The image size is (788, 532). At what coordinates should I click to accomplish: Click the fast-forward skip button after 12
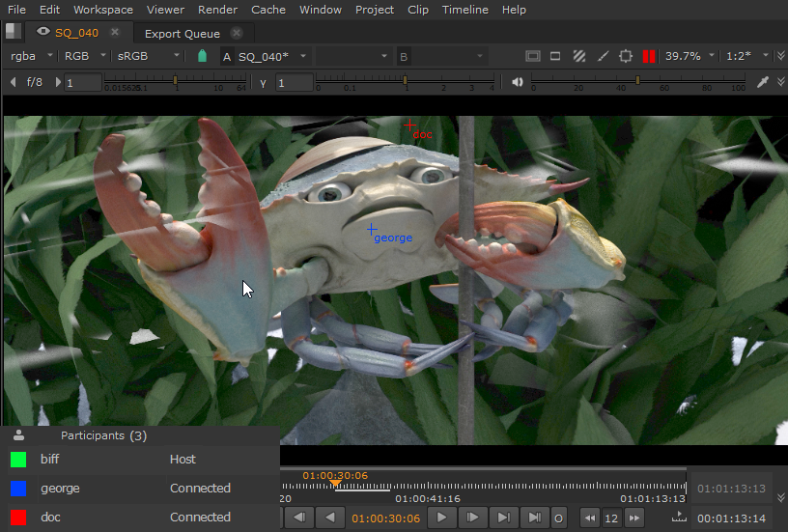634,518
